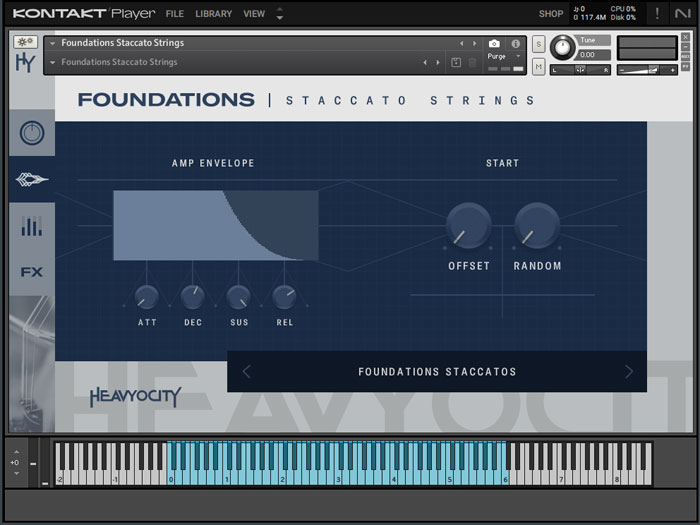The width and height of the screenshot is (700, 525).
Task: Expand the snapshot name dropdown arrow
Action: point(53,62)
